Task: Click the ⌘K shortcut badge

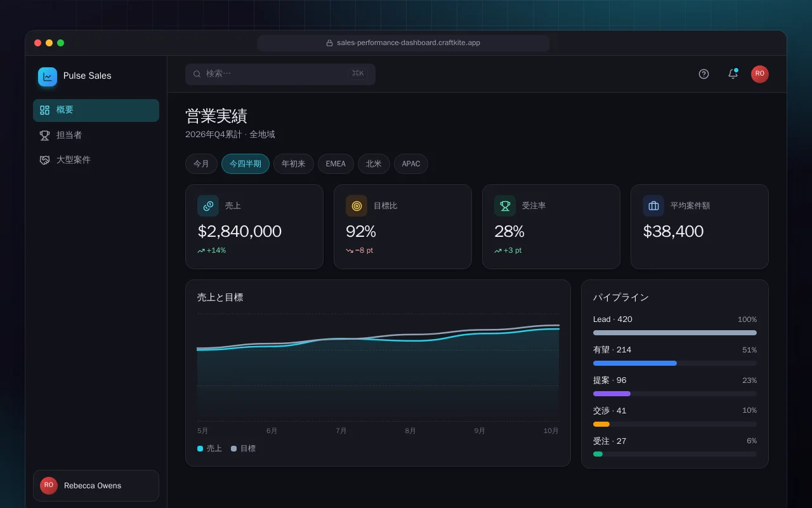Action: (358, 74)
